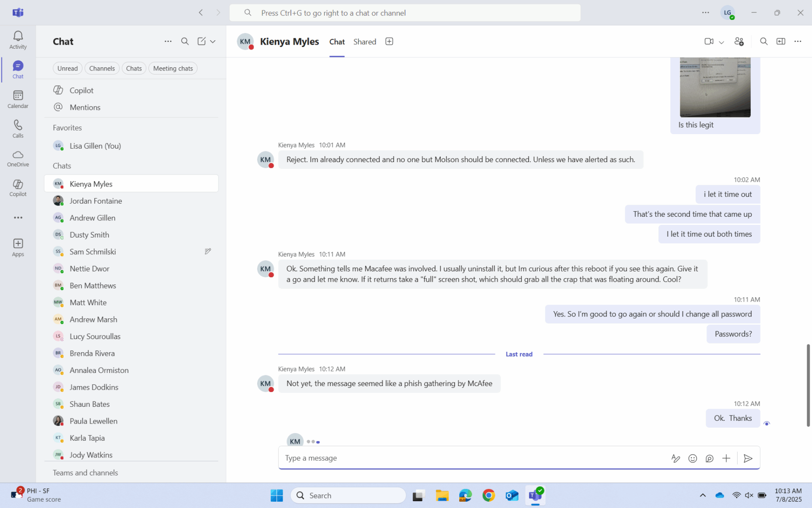Open Copilot in the chat list
The image size is (812, 508).
81,90
